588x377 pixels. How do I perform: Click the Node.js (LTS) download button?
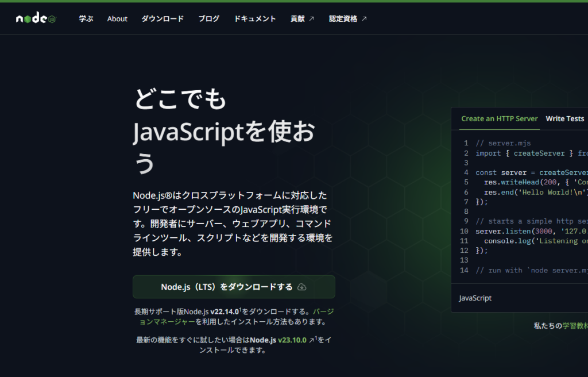[234, 287]
